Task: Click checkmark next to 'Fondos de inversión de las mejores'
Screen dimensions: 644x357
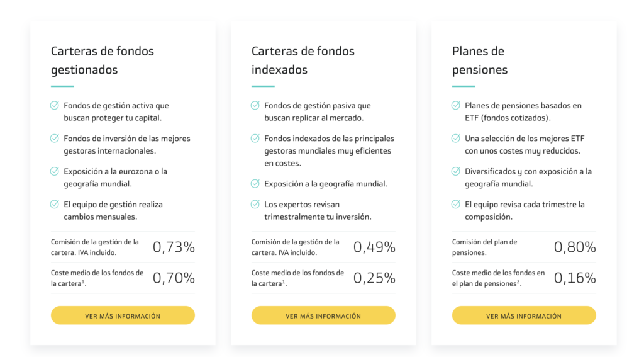Action: click(55, 138)
